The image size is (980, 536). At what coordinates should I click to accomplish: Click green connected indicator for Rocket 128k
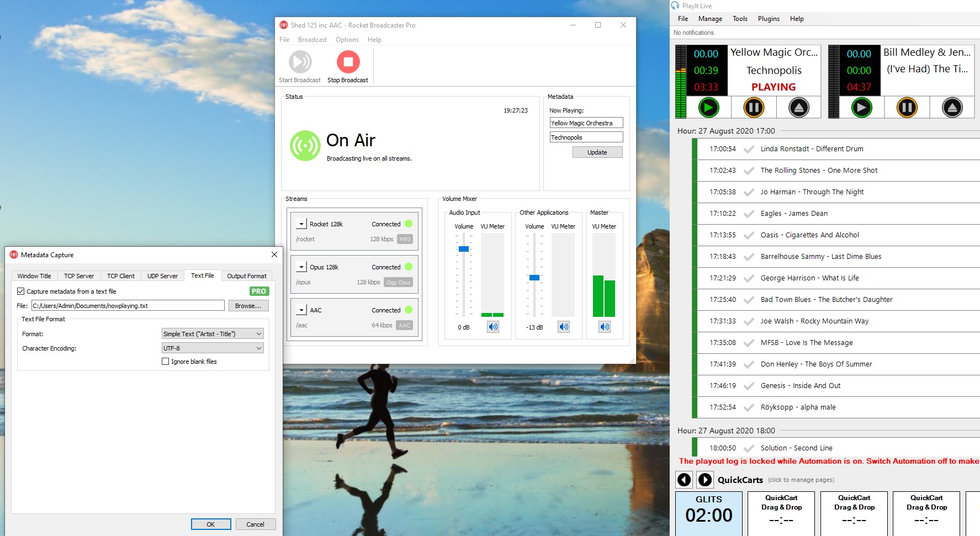[409, 224]
